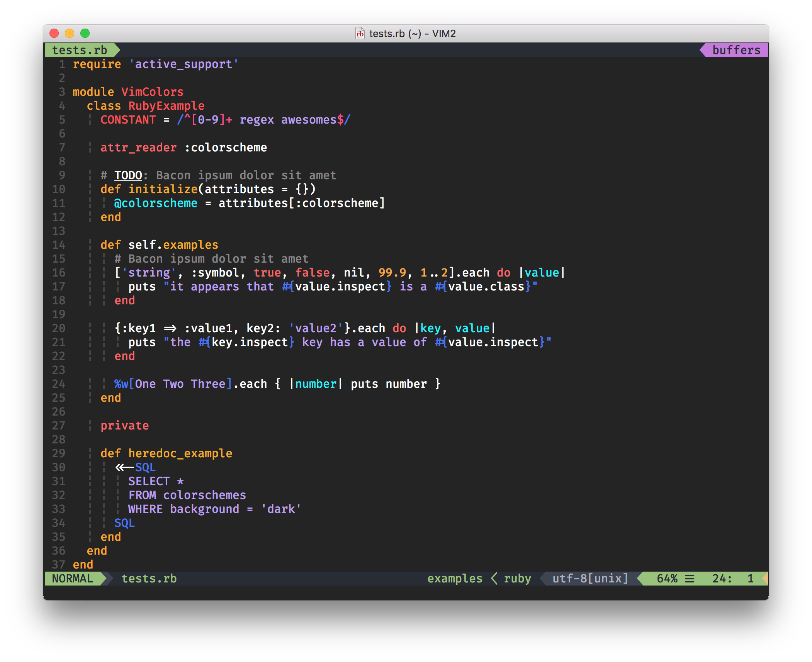Click the 64% scroll position indicator
The image size is (812, 662).
[667, 579]
